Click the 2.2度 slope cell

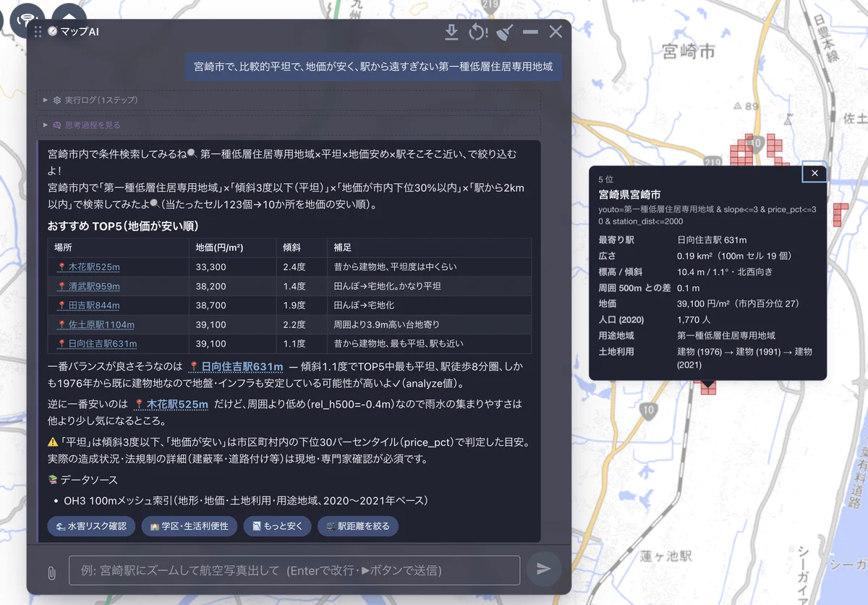click(x=302, y=325)
